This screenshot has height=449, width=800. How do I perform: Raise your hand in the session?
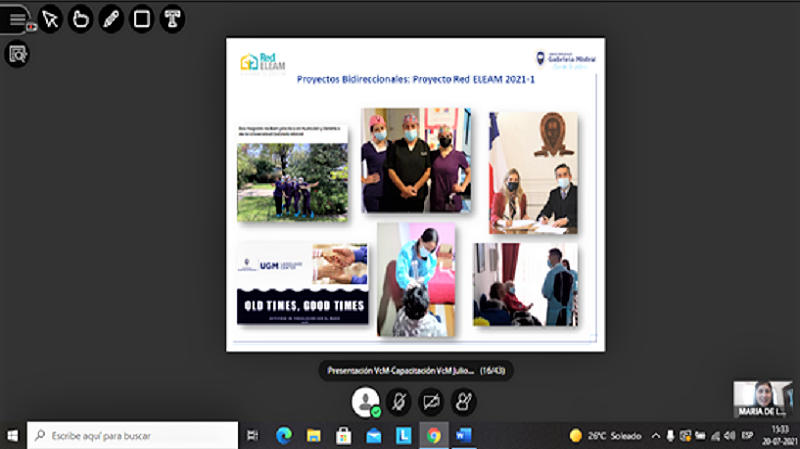[464, 402]
